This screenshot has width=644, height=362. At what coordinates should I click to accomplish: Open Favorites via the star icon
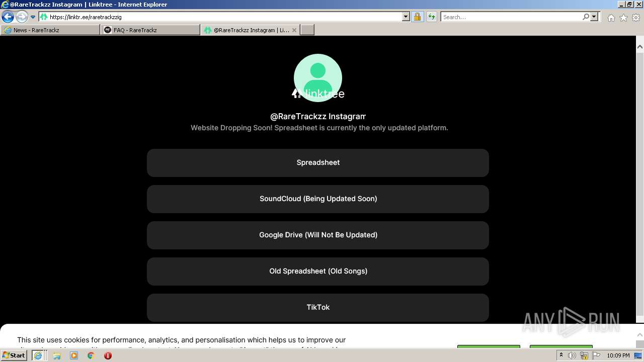coord(623,18)
